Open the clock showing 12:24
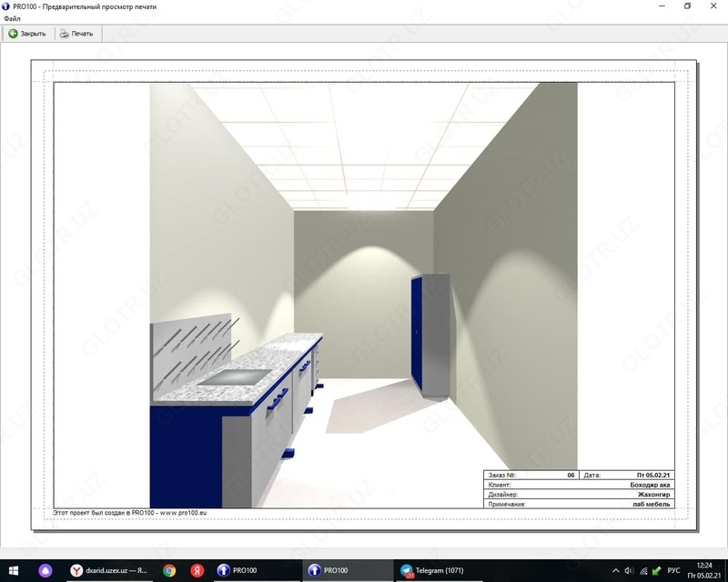The image size is (728, 582). tap(703, 570)
